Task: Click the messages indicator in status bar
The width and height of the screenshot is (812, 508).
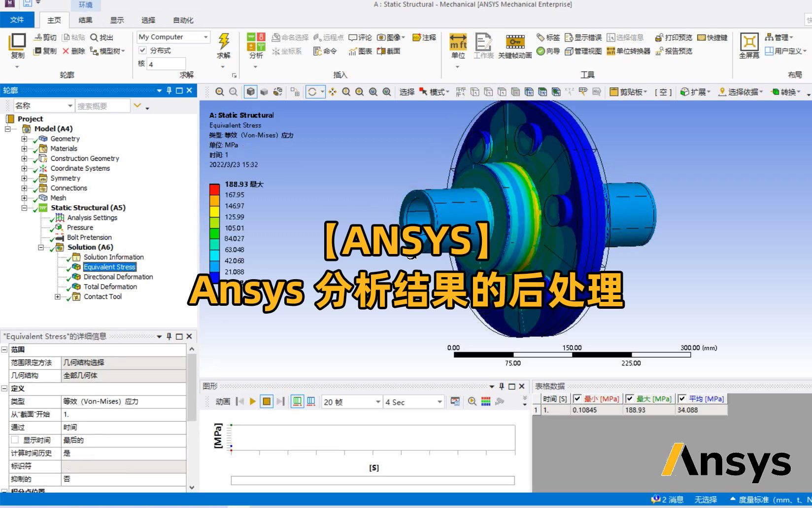Action: (x=667, y=500)
